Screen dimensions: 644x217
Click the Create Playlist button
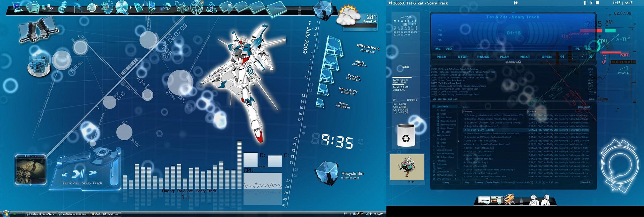click(493, 183)
